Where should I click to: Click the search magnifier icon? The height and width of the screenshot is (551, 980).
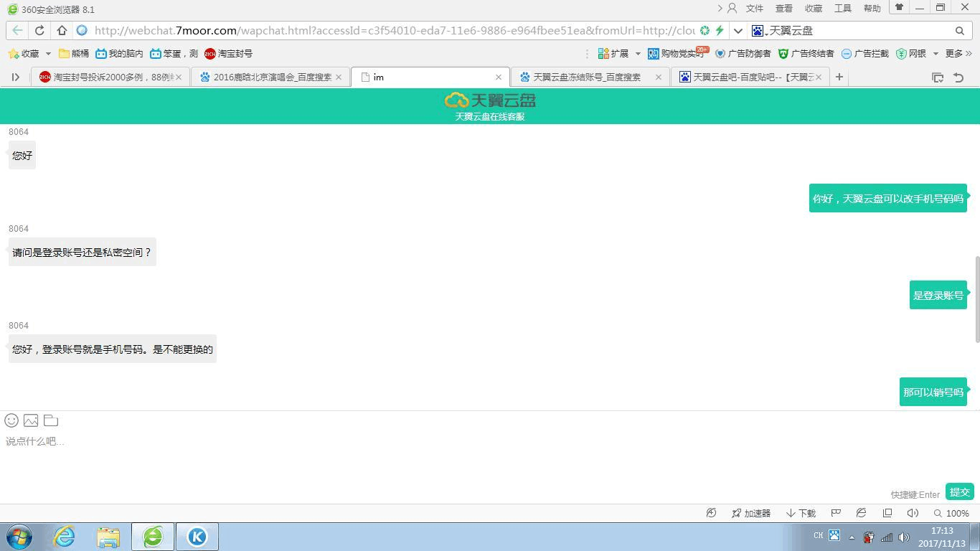(960, 30)
